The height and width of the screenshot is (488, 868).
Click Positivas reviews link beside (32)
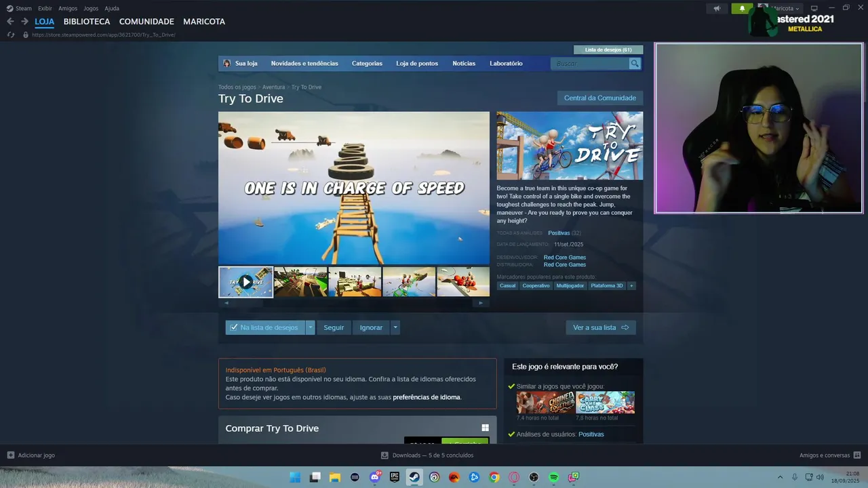coord(559,233)
